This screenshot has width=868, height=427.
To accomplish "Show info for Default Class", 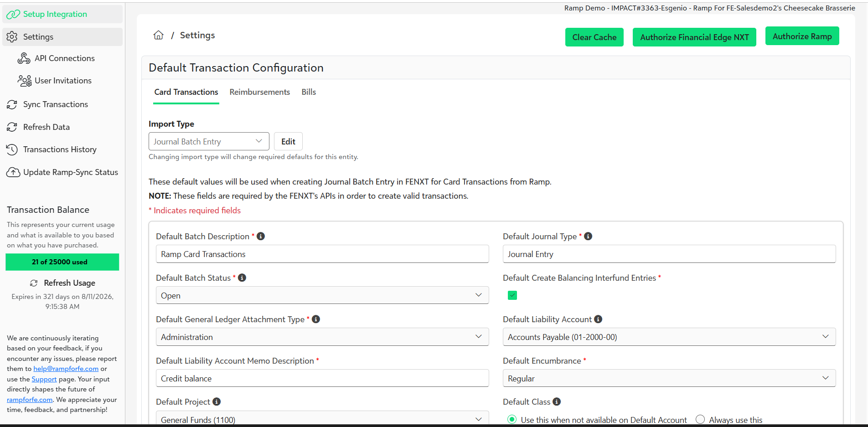I will point(557,401).
